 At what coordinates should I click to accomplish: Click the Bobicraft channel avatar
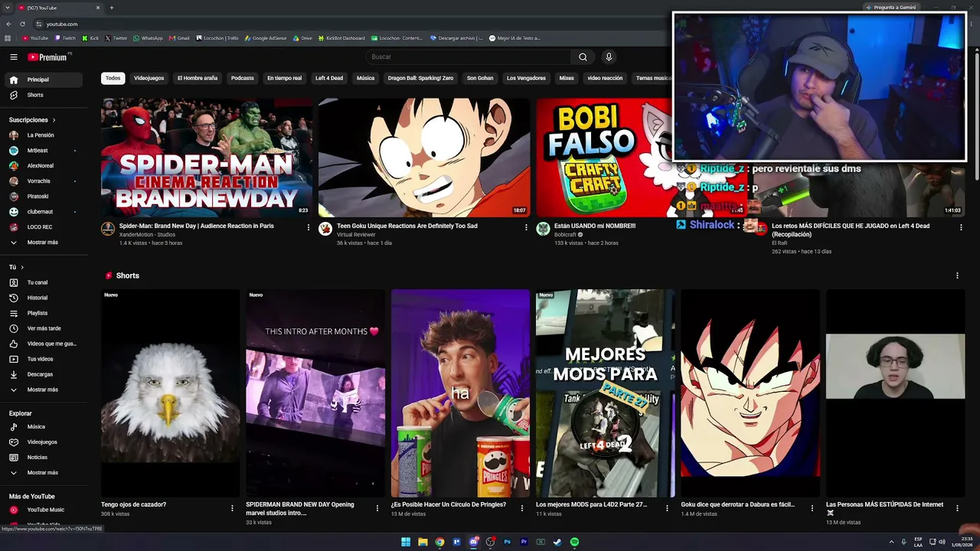[x=543, y=229]
